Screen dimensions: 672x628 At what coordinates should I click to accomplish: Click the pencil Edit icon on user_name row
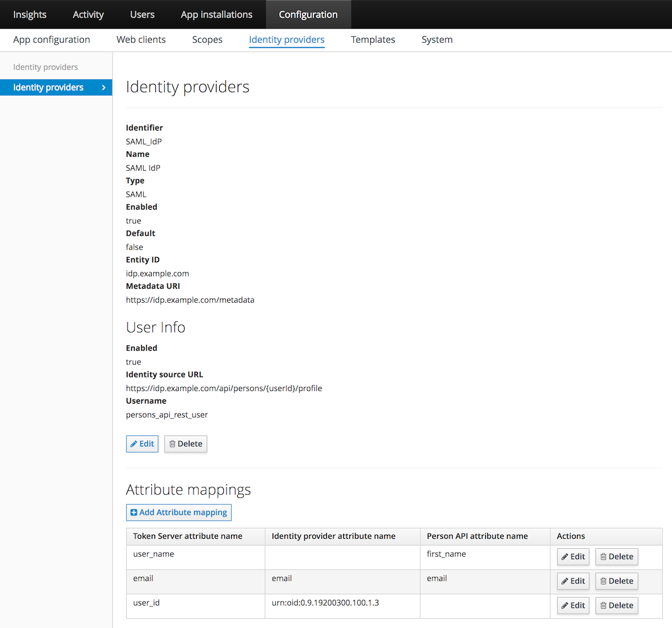pos(566,556)
